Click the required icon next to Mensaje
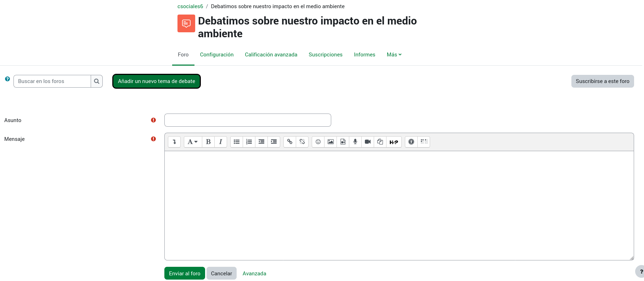This screenshot has width=644, height=281. [x=153, y=139]
